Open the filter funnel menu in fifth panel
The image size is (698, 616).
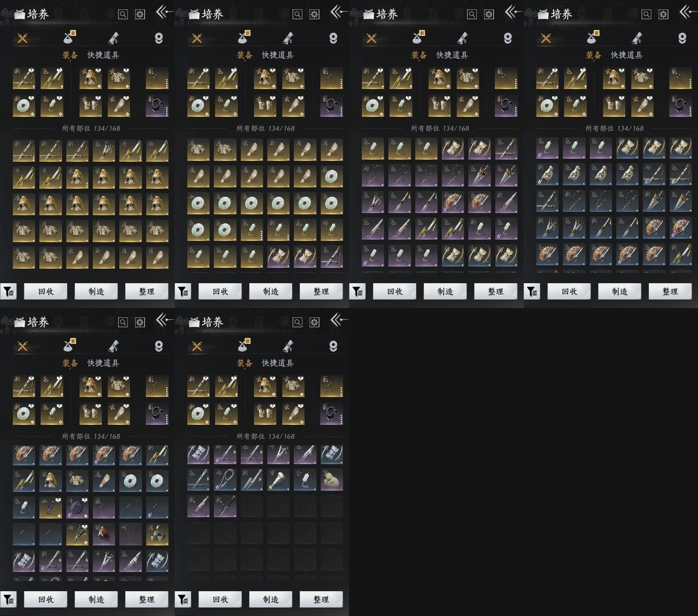point(8,600)
